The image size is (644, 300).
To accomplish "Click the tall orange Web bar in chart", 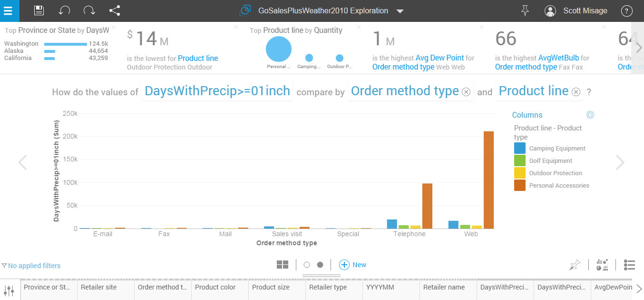I will click(x=488, y=180).
